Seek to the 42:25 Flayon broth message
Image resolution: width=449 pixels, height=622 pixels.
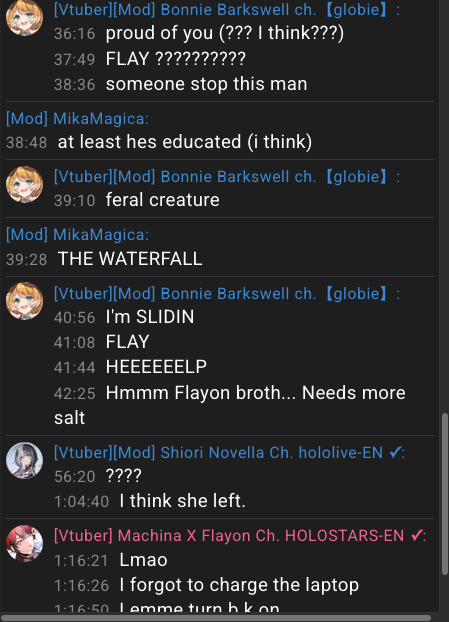click(75, 394)
